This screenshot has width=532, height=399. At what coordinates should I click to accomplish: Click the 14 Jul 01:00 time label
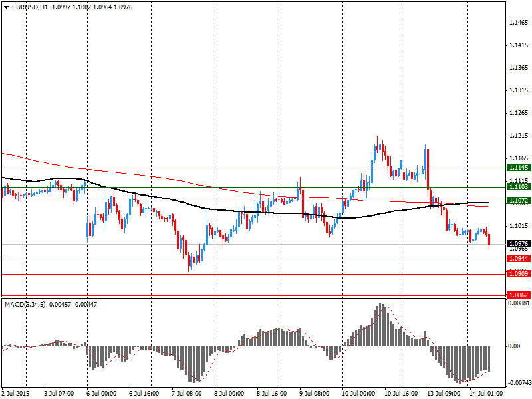click(486, 394)
